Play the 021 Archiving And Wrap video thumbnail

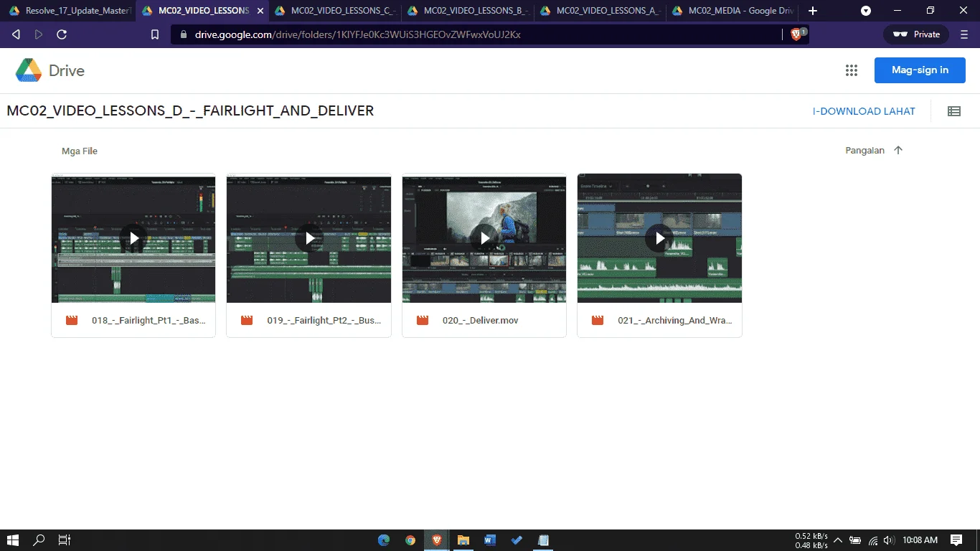(659, 238)
